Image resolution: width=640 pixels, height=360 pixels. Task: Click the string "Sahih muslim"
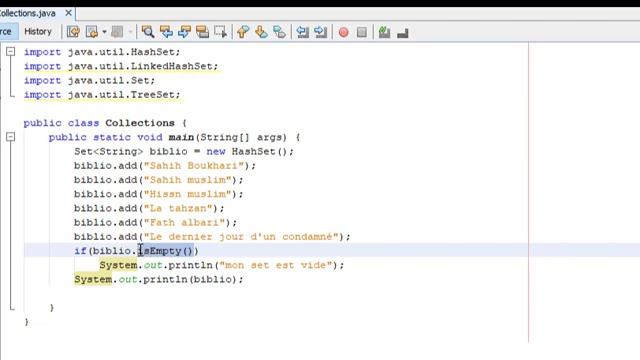point(188,180)
